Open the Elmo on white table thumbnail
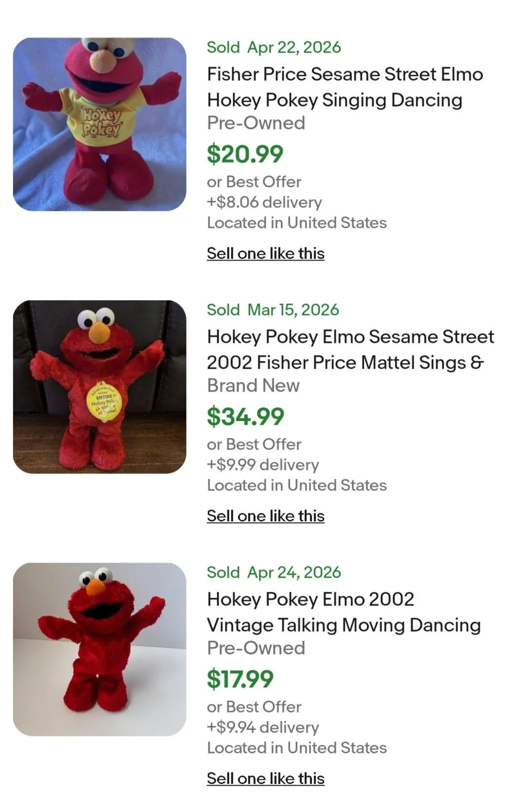Viewport: 518px width, 812px height. [x=99, y=649]
